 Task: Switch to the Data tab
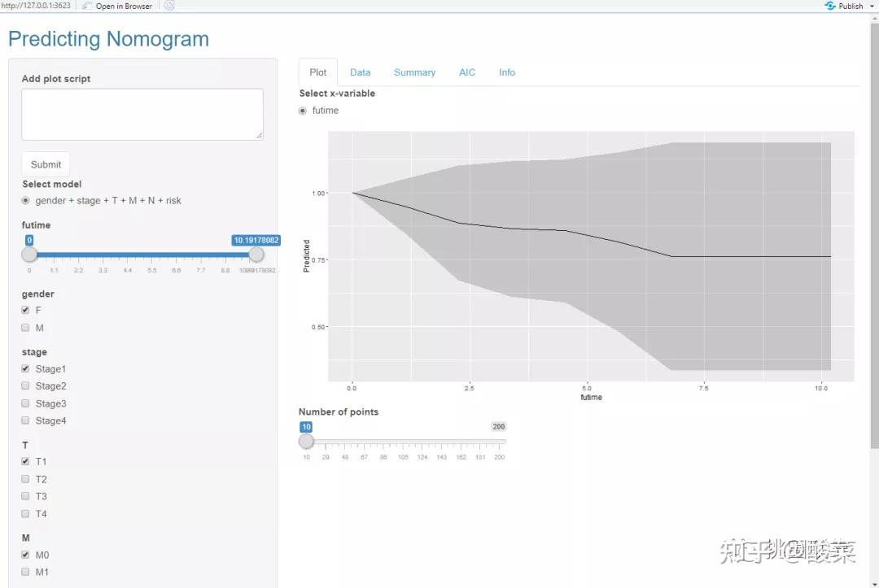click(360, 72)
